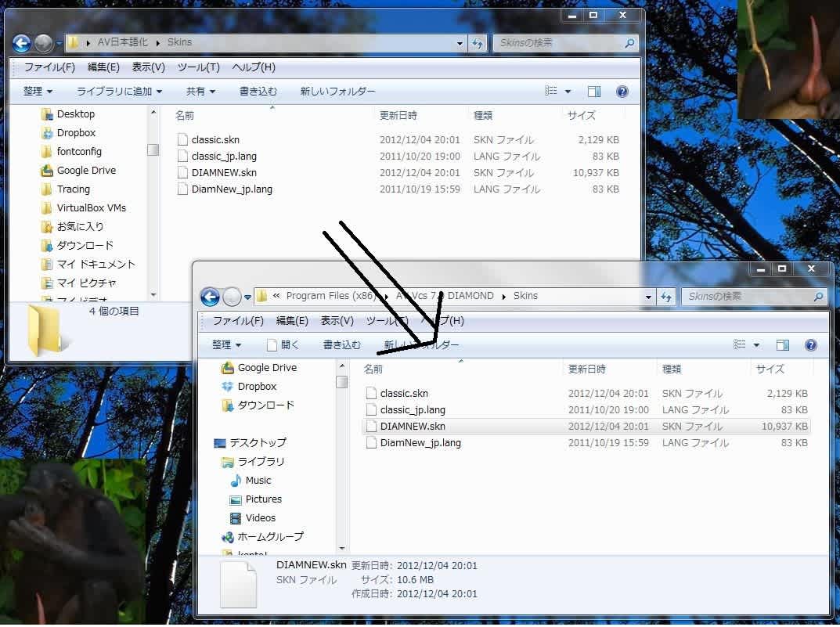Open the view options dropdown arrow in the bottom window

[x=756, y=345]
